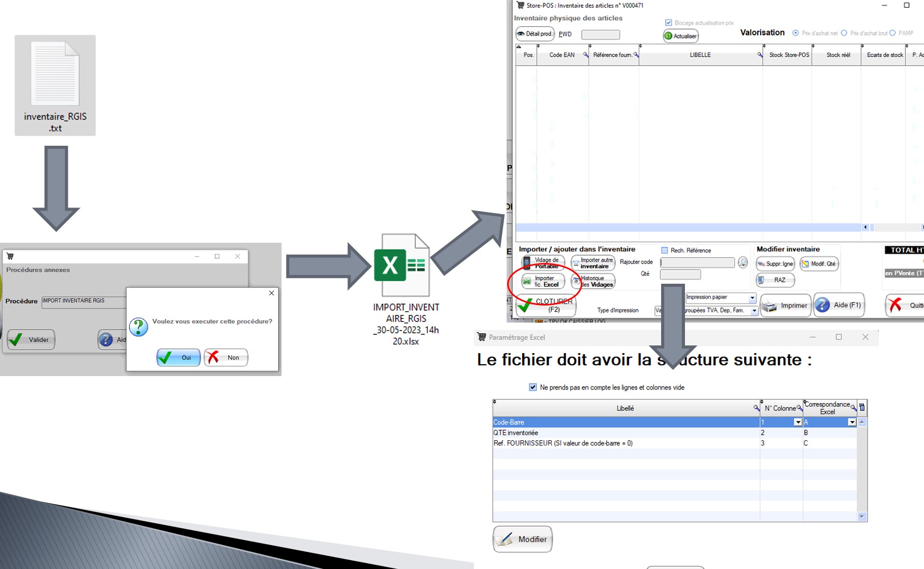Viewport: 924px width, 569px height.
Task: Click the LIBELLE column header
Action: [700, 55]
